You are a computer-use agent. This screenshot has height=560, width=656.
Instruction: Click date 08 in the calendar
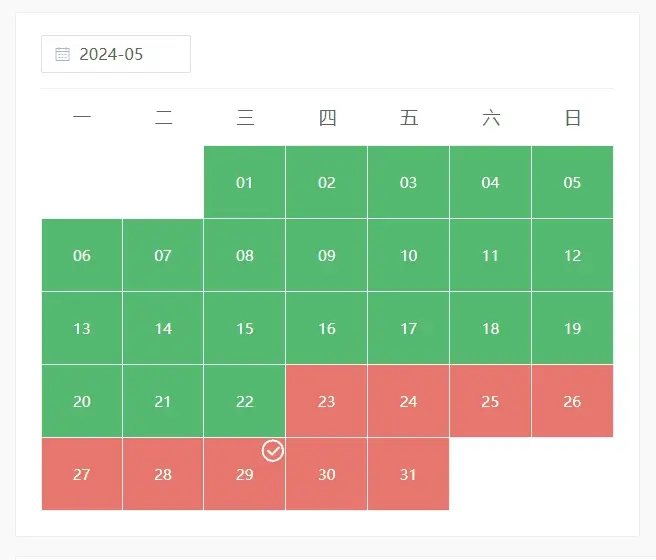(245, 255)
